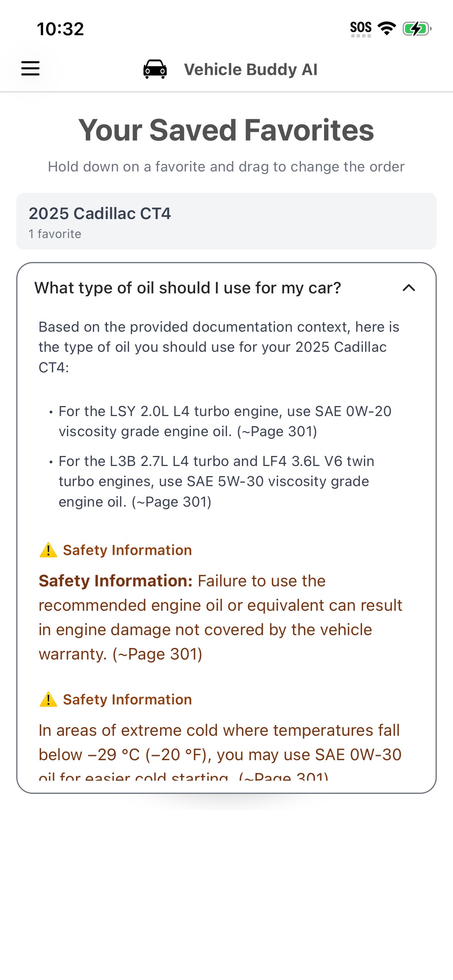Click the LSY 2.0L engine oil bullet
The width and height of the screenshot is (453, 980).
[225, 421]
